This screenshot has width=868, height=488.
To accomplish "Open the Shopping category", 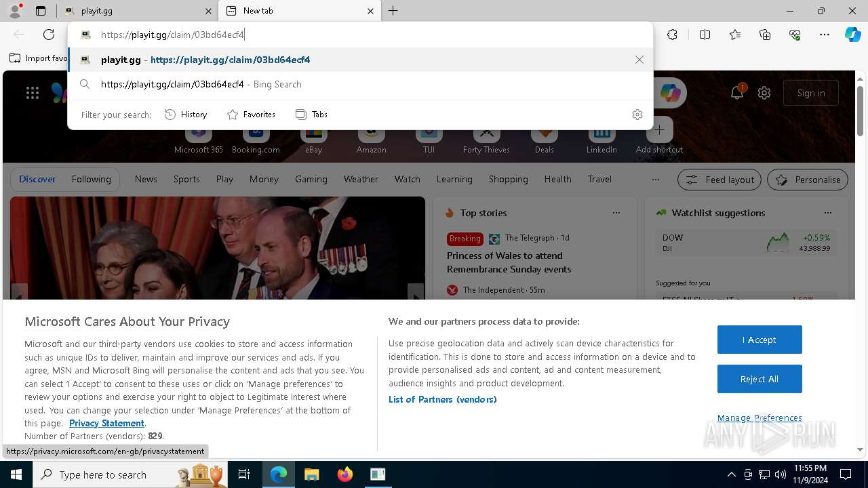I will [x=508, y=179].
